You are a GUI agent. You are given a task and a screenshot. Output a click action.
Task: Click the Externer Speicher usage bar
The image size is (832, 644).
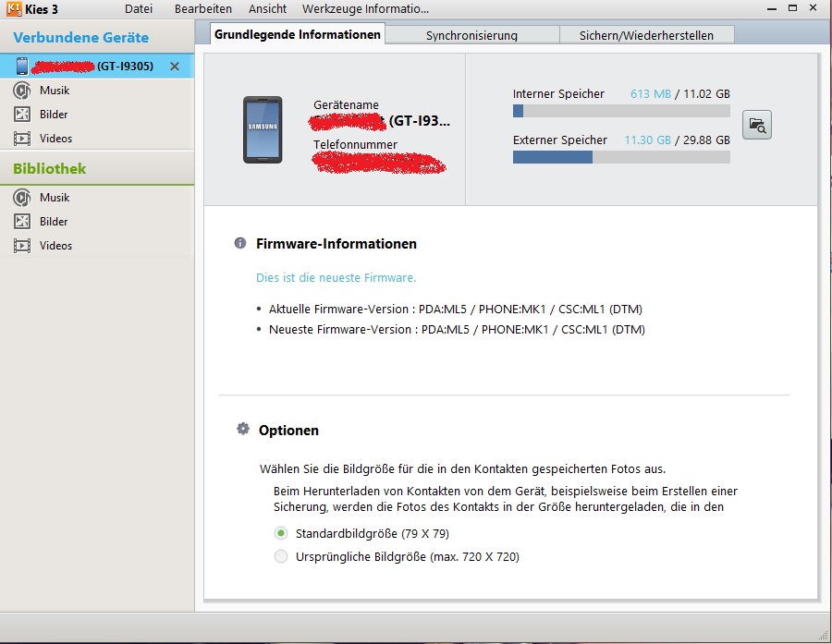[x=621, y=157]
